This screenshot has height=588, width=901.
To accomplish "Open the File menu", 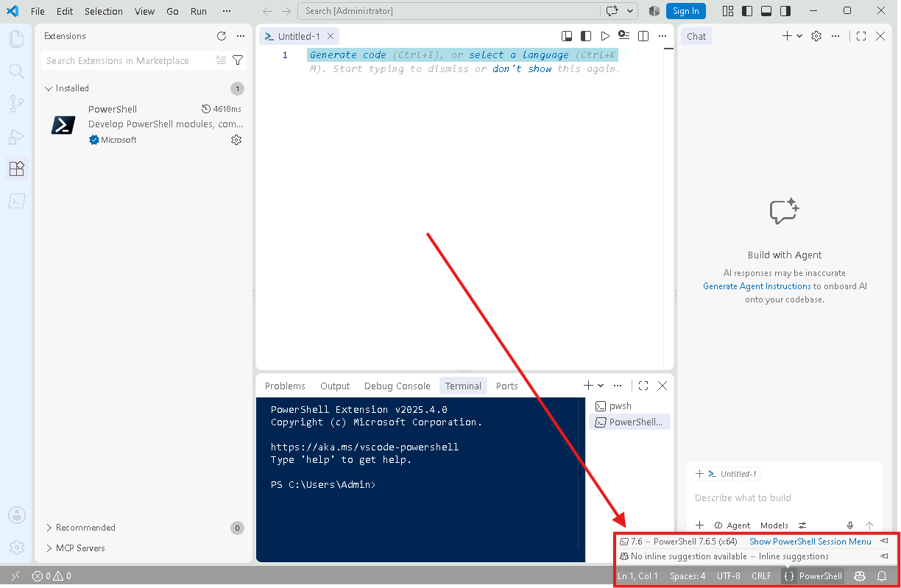I will pos(38,11).
